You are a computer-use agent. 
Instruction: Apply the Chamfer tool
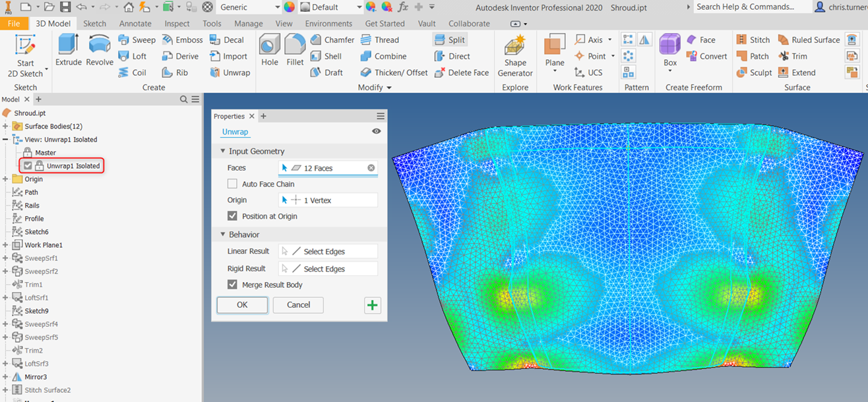332,40
